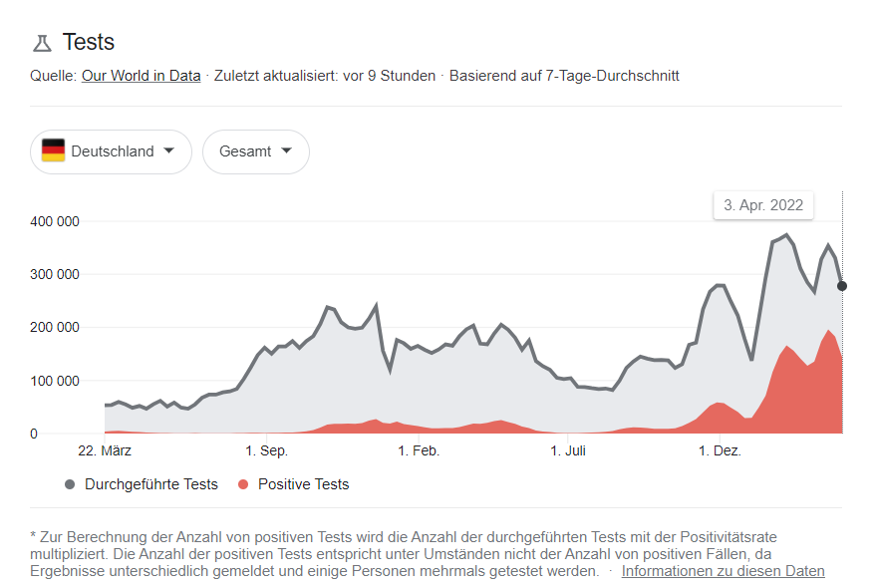
Task: Click the red Positive Tests legend dot
Action: 243,484
